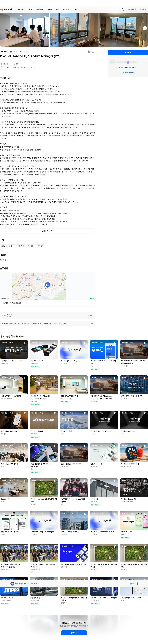148x644 pixels.
Task: Toggle bookmark on AI Solution Architect - Cloud card
Action: point(115,514)
